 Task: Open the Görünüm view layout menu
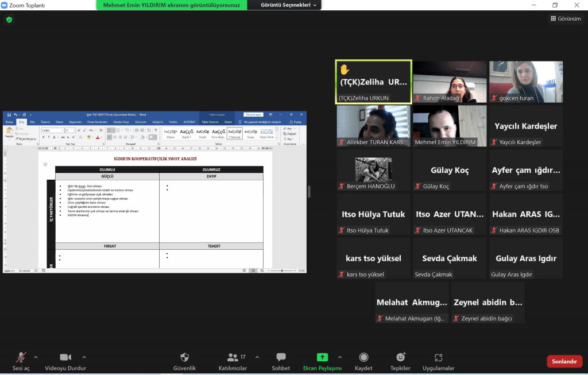(565, 19)
